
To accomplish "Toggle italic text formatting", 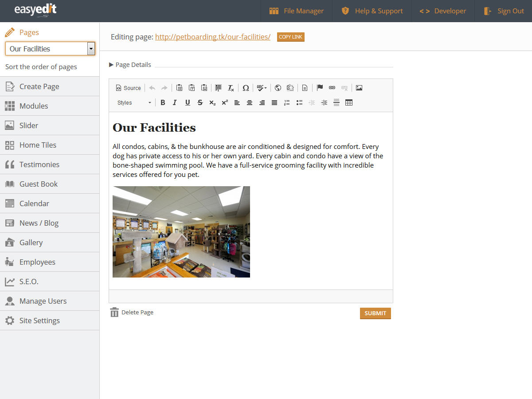I will pos(175,102).
